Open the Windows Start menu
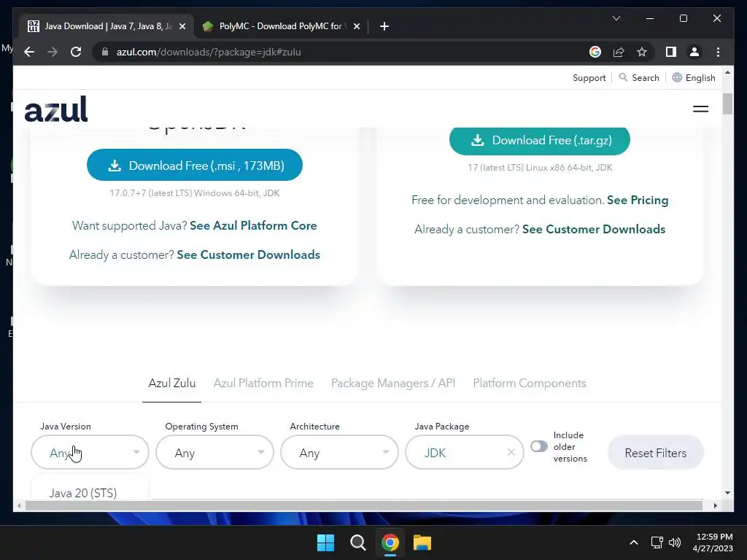747x560 pixels. [x=326, y=542]
